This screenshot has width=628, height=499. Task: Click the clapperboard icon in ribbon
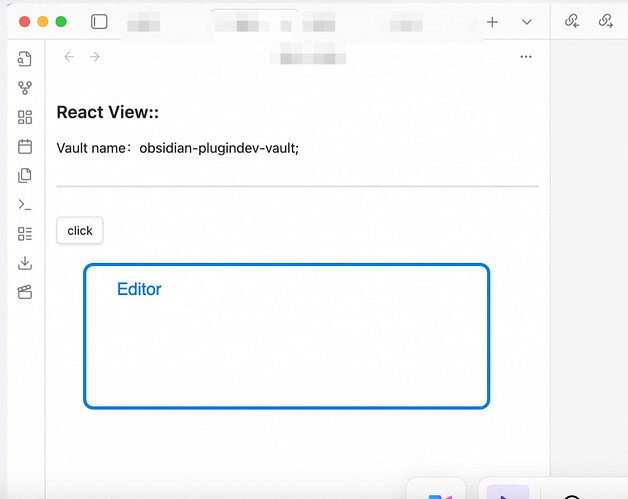tap(25, 292)
